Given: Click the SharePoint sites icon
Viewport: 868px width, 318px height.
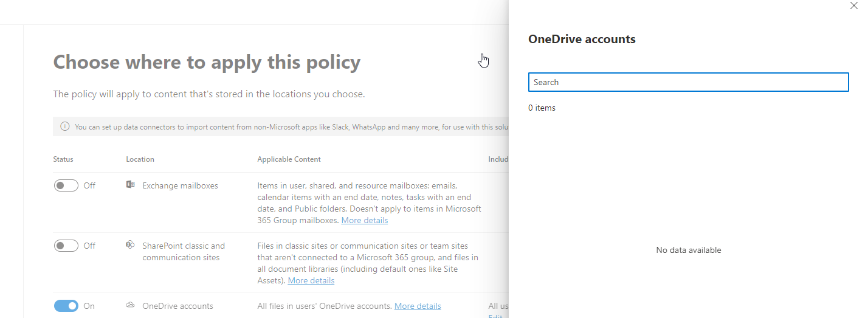Looking at the screenshot, I should tap(130, 245).
